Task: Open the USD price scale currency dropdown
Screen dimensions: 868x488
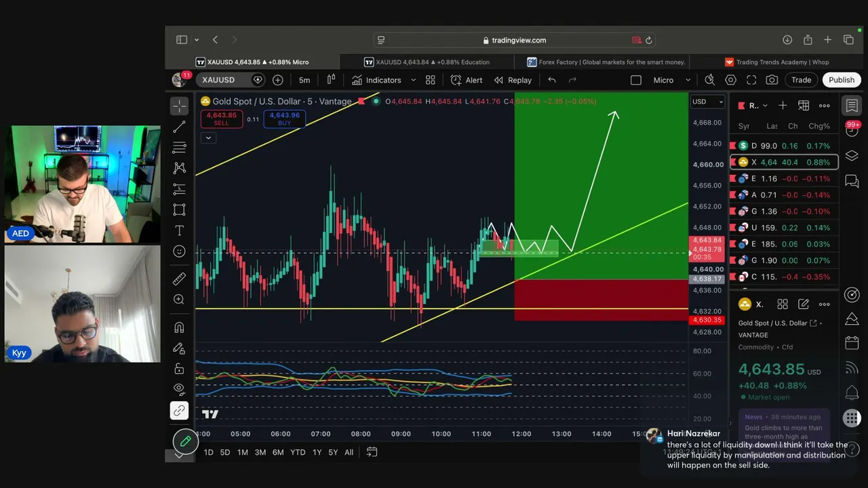Action: coord(707,102)
